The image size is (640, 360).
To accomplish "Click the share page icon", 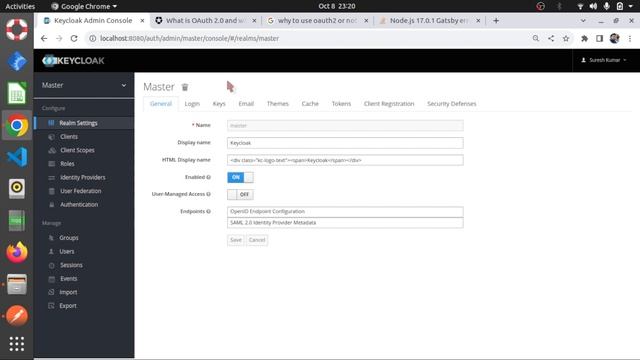I will click(x=551, y=38).
